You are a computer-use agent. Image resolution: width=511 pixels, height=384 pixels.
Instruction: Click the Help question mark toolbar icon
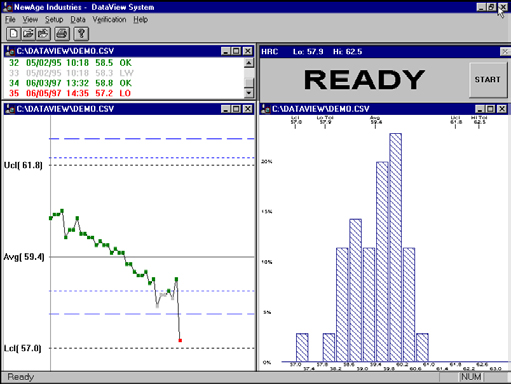coord(81,34)
